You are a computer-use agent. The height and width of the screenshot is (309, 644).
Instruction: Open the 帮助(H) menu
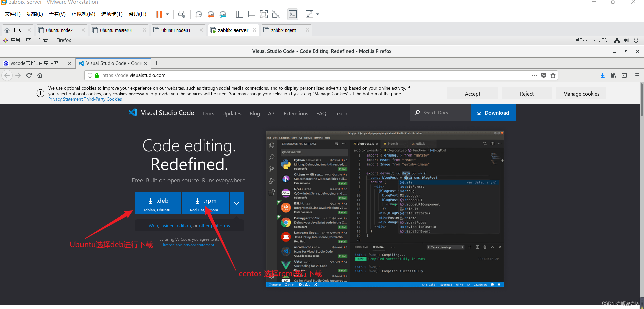(138, 14)
